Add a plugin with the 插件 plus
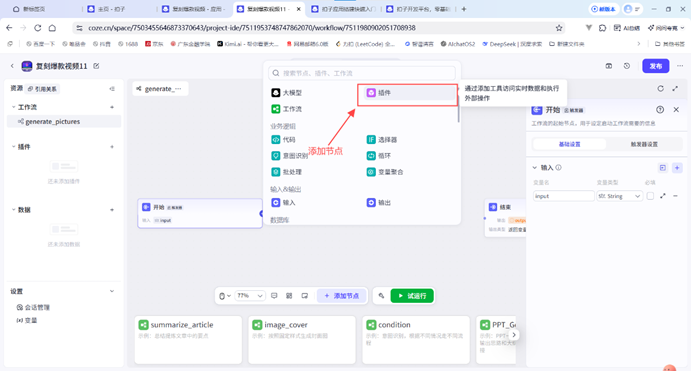 (112, 147)
